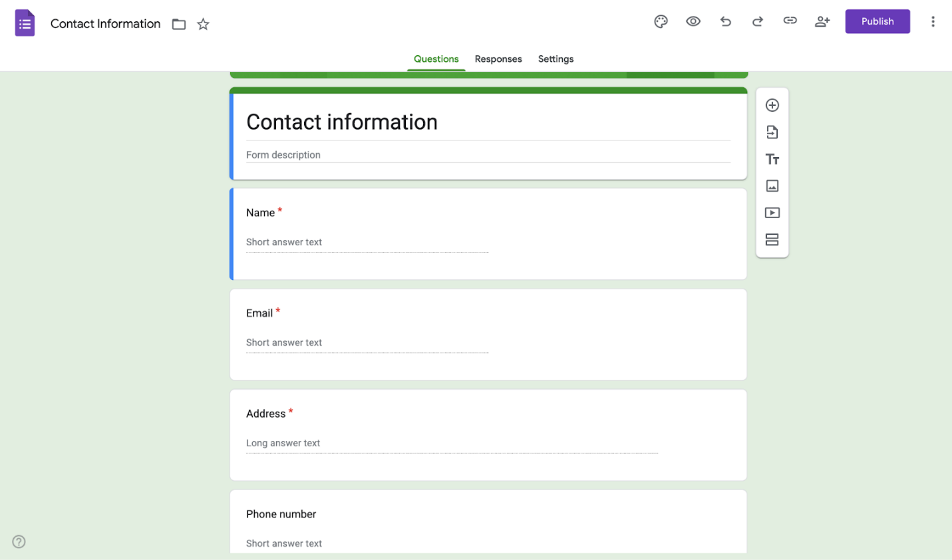Open the help button
The width and height of the screenshot is (952, 560).
pyautogui.click(x=19, y=541)
